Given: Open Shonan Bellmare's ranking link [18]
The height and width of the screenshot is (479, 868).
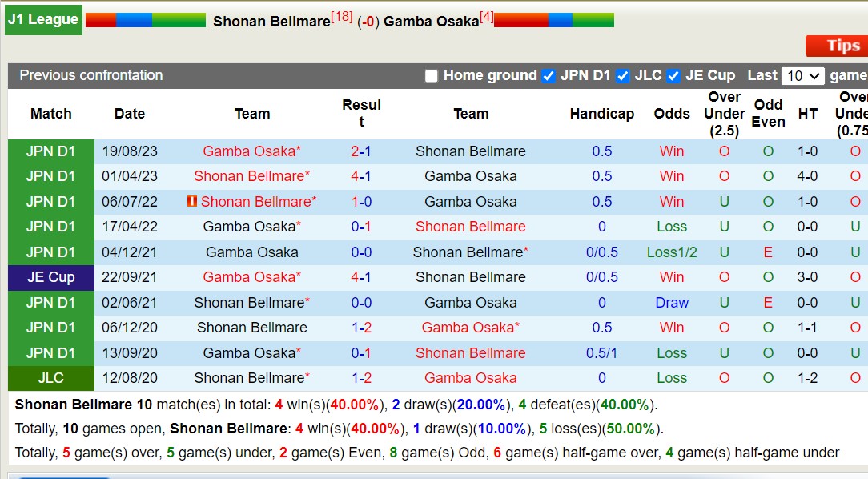Looking at the screenshot, I should [341, 15].
